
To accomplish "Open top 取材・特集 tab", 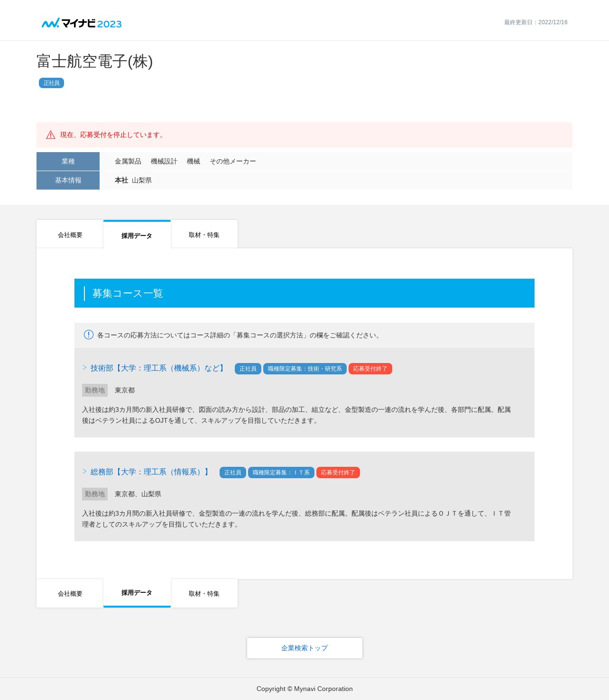I will [204, 234].
